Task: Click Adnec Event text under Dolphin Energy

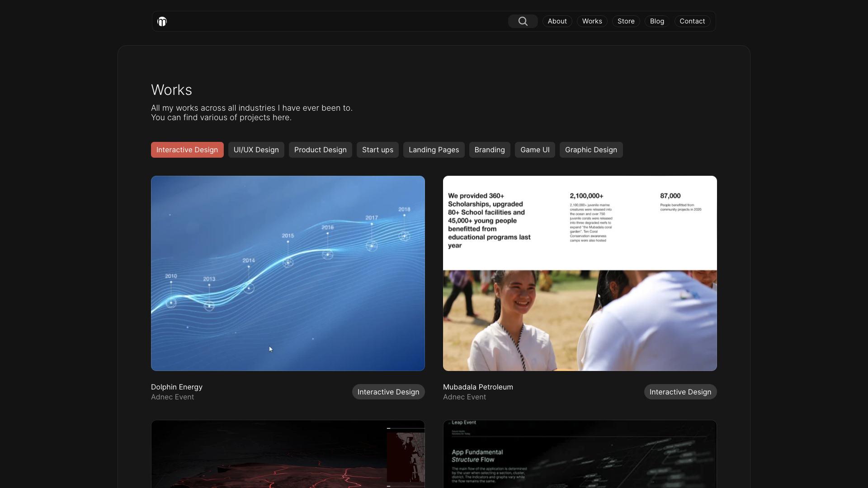Action: 172,397
